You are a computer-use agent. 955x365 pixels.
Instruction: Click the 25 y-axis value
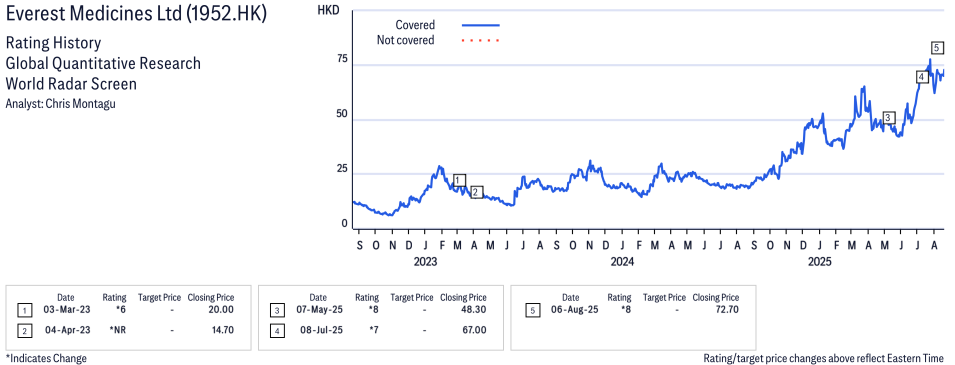pyautogui.click(x=342, y=169)
